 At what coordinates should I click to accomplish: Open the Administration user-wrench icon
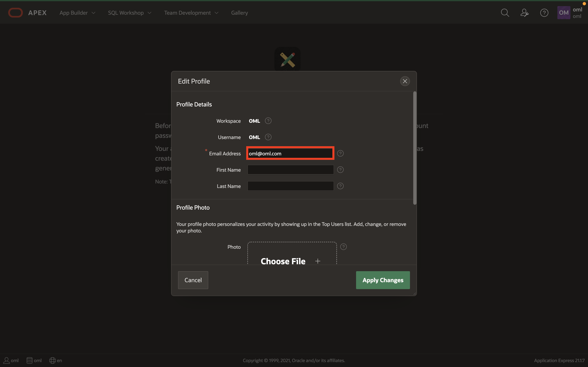(x=524, y=13)
